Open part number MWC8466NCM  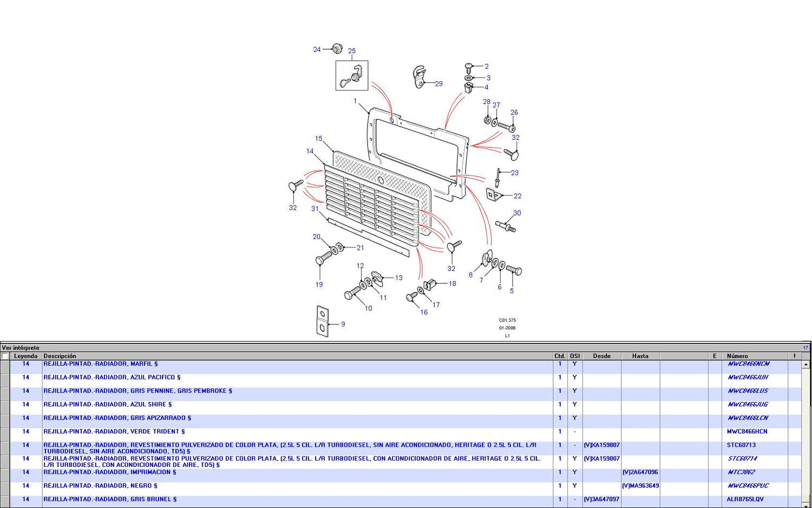click(x=748, y=364)
